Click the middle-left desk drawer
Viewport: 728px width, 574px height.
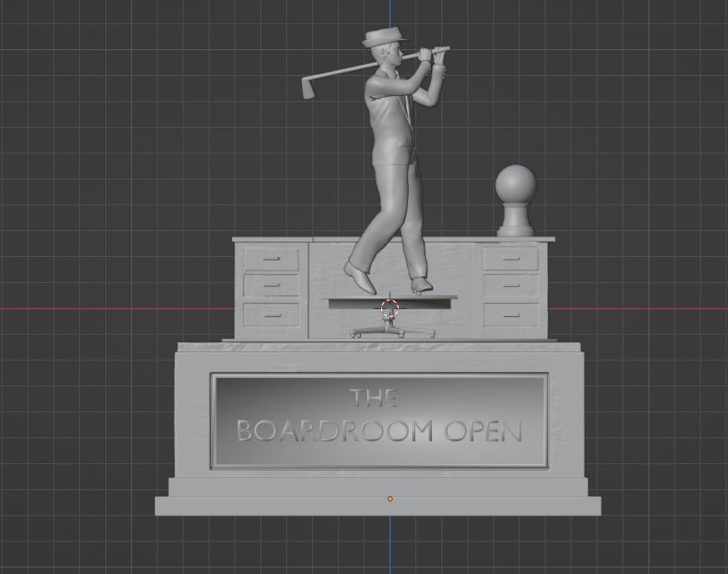pos(271,286)
